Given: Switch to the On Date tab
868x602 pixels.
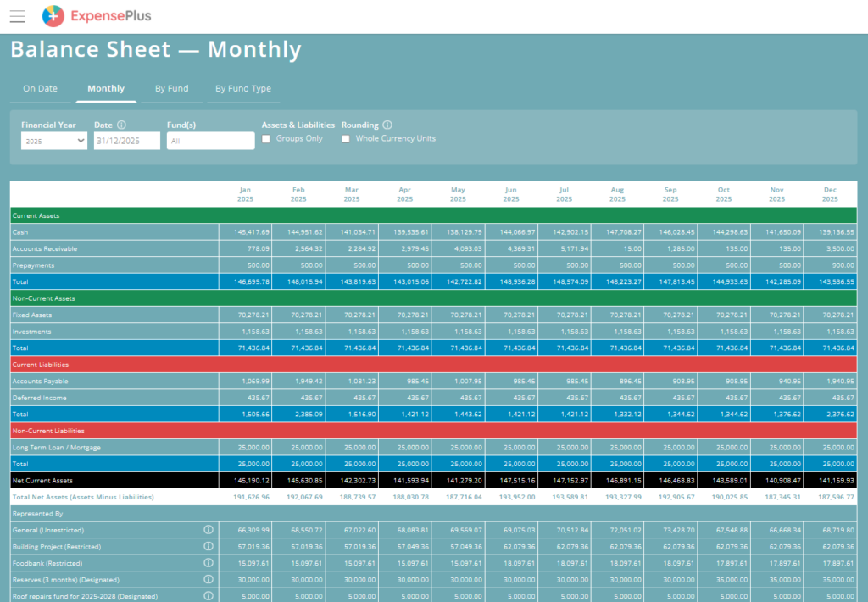Looking at the screenshot, I should tap(40, 88).
